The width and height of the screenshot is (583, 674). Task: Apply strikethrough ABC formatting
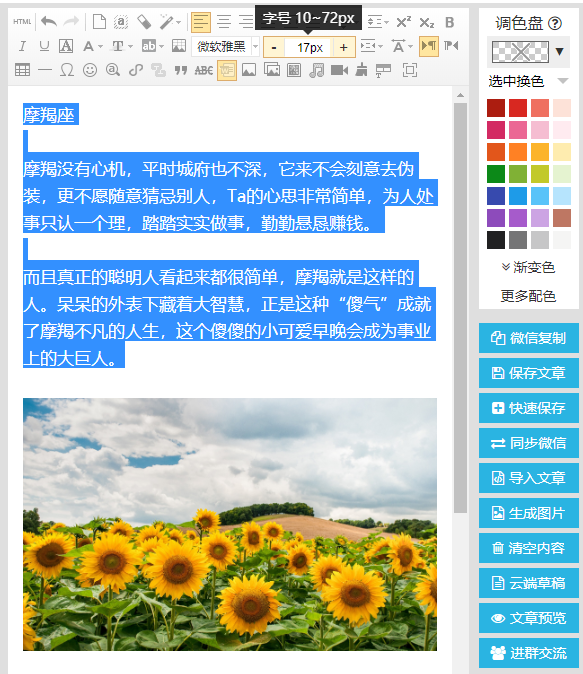point(204,70)
